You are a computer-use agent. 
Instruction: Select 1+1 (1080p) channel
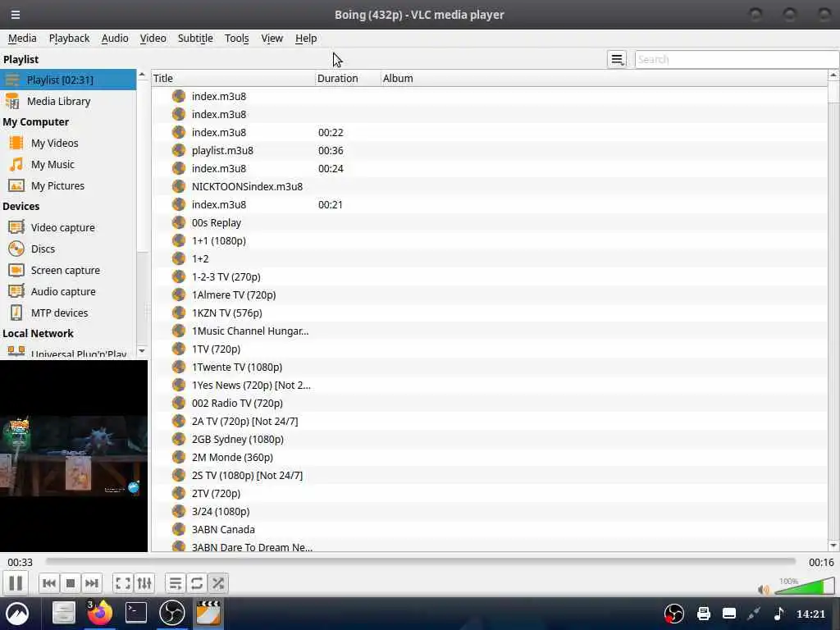[x=489, y=240]
